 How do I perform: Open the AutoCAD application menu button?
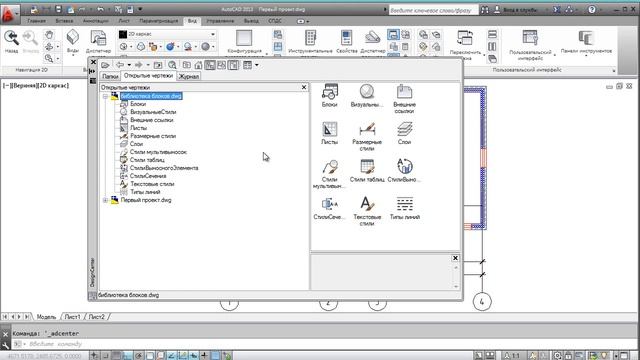click(10, 14)
